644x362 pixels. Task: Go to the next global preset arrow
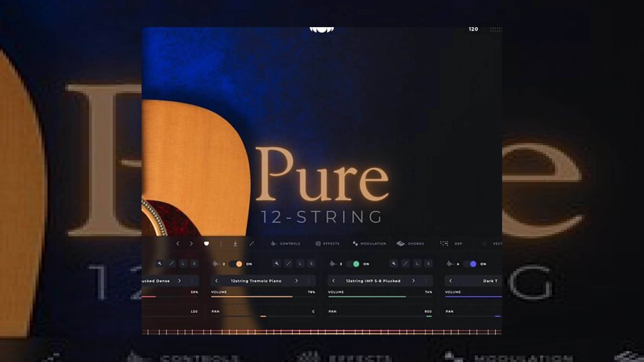tap(191, 244)
